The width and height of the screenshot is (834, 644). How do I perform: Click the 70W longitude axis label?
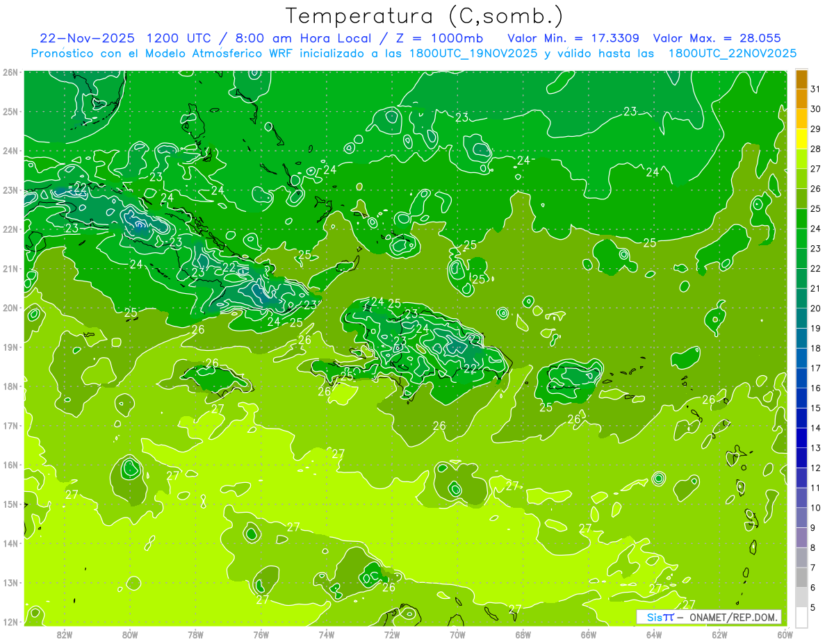pos(457,634)
